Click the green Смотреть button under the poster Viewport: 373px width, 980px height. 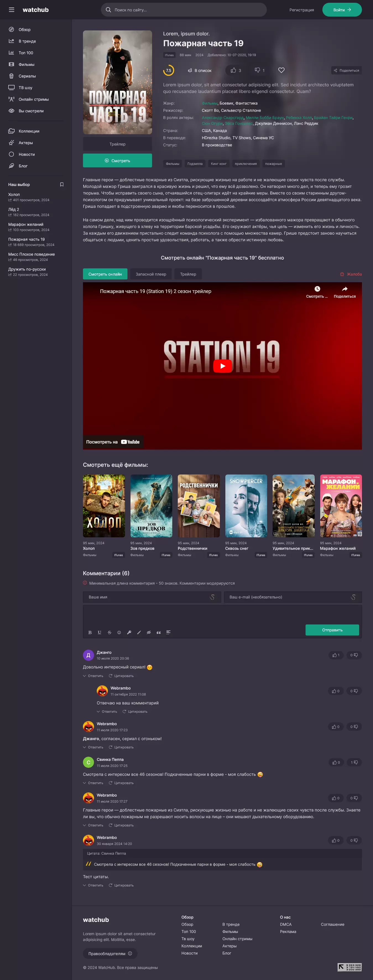(x=118, y=160)
